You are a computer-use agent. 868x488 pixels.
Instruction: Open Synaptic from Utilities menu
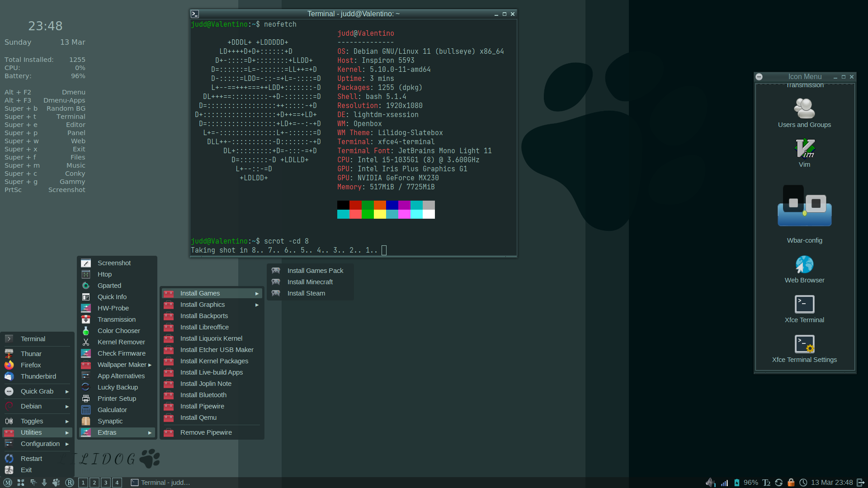click(117, 421)
